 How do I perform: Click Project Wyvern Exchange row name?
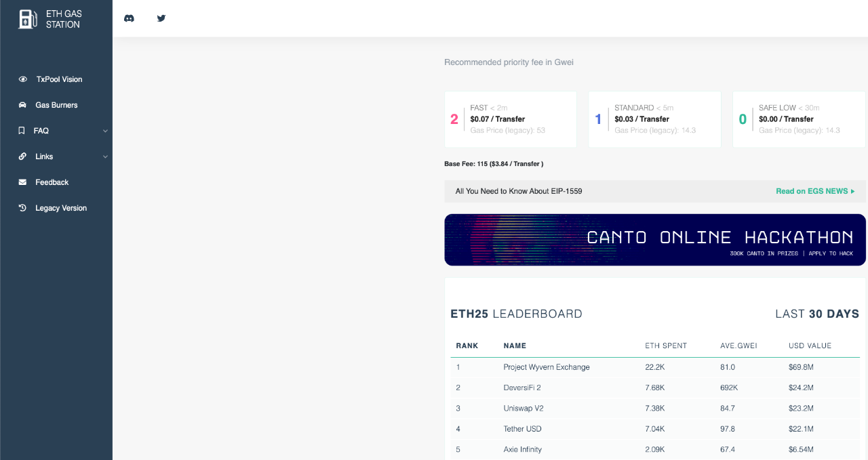(x=547, y=367)
